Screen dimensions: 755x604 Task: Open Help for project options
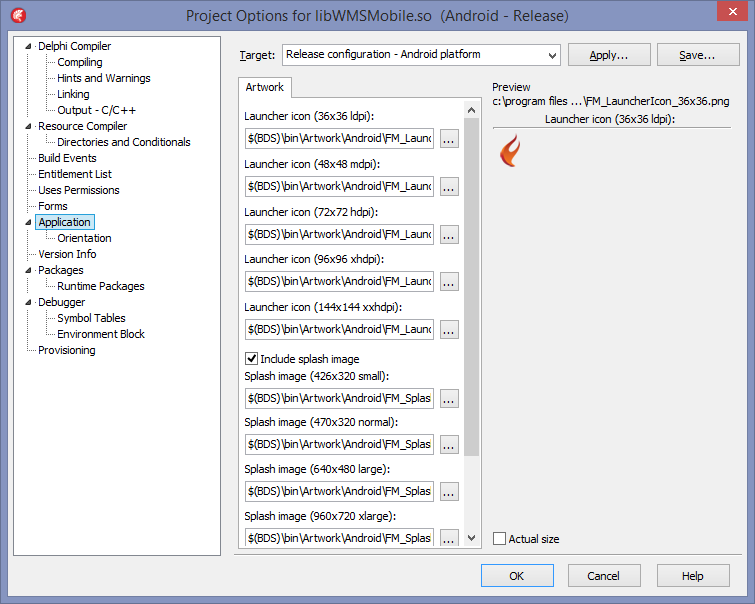point(693,576)
